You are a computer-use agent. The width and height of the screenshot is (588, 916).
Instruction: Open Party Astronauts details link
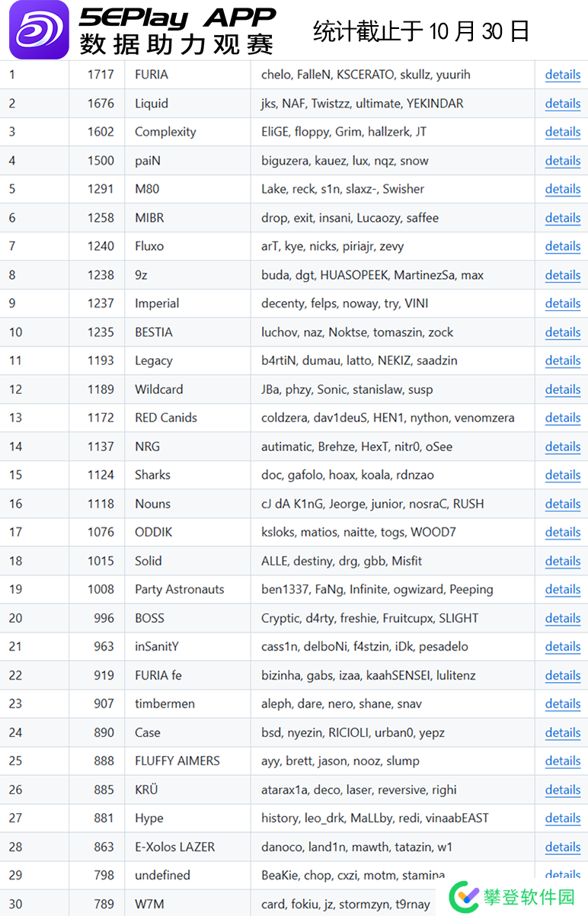562,589
